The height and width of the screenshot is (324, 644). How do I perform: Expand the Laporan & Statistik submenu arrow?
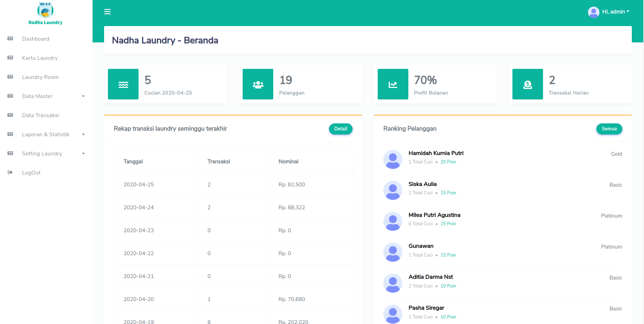coord(83,135)
